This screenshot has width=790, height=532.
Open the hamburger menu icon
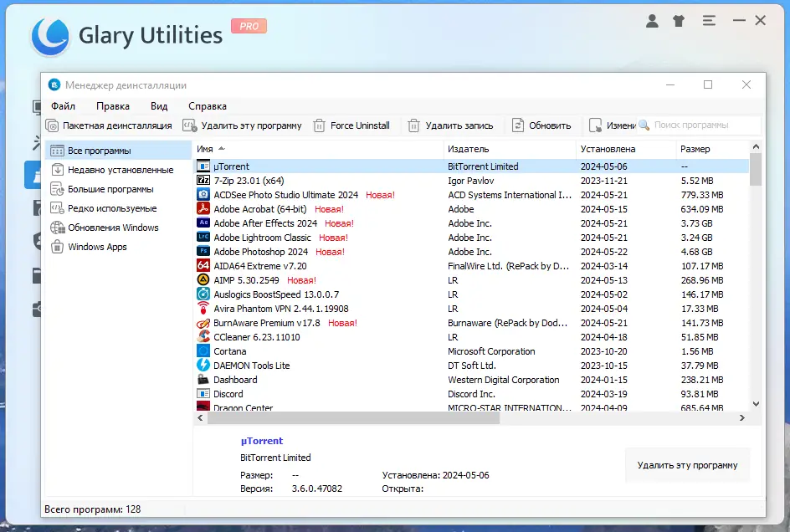(x=709, y=21)
